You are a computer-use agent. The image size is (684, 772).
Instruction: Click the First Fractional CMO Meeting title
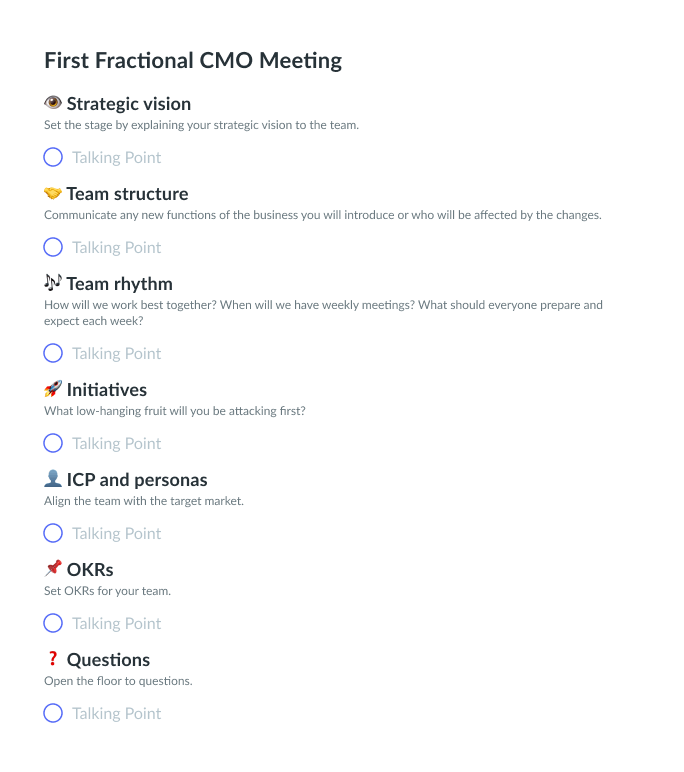tap(193, 60)
